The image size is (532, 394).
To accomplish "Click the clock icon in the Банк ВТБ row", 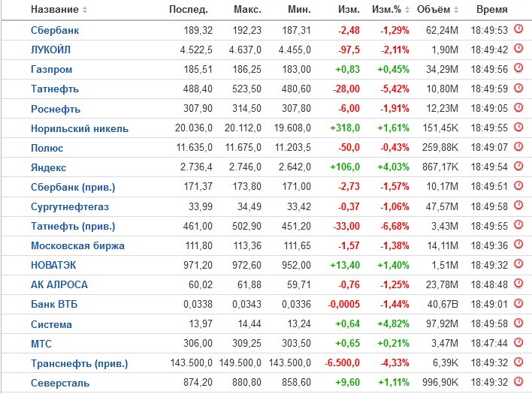I will [x=518, y=303].
